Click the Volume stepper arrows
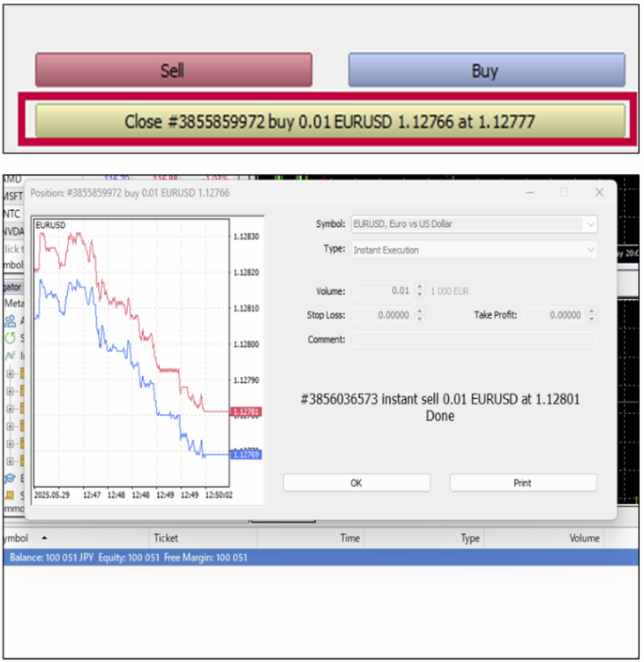Viewport: 644px width, 662px height. pos(419,290)
